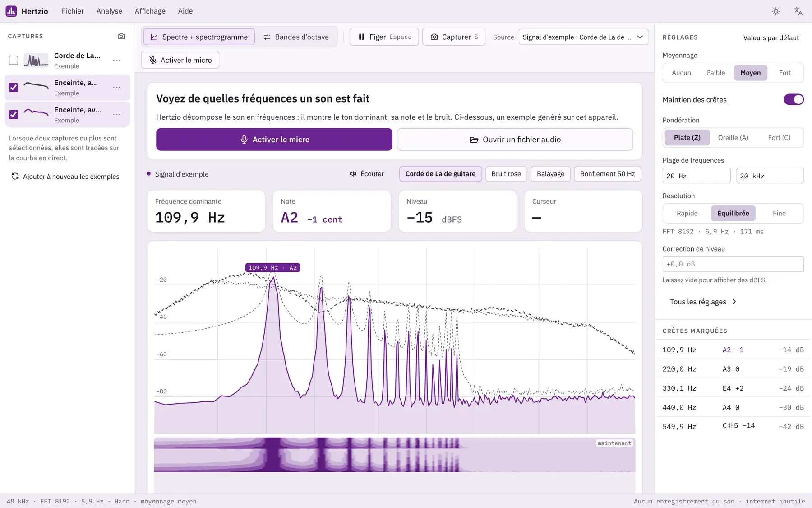Click the Corde de La waveform thumbnail

tap(36, 61)
